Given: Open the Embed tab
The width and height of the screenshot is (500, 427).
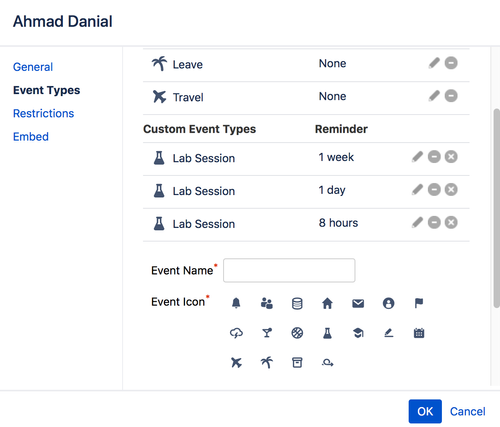Looking at the screenshot, I should (x=31, y=137).
